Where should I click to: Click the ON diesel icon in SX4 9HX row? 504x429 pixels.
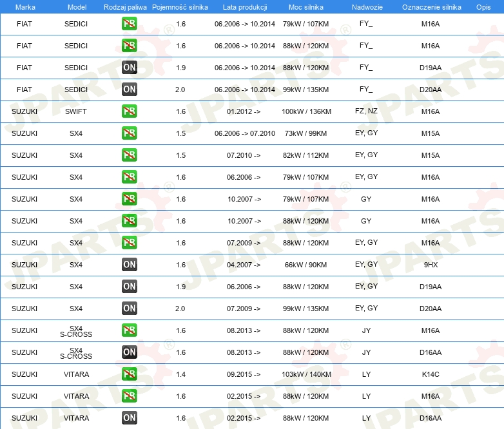129,265
